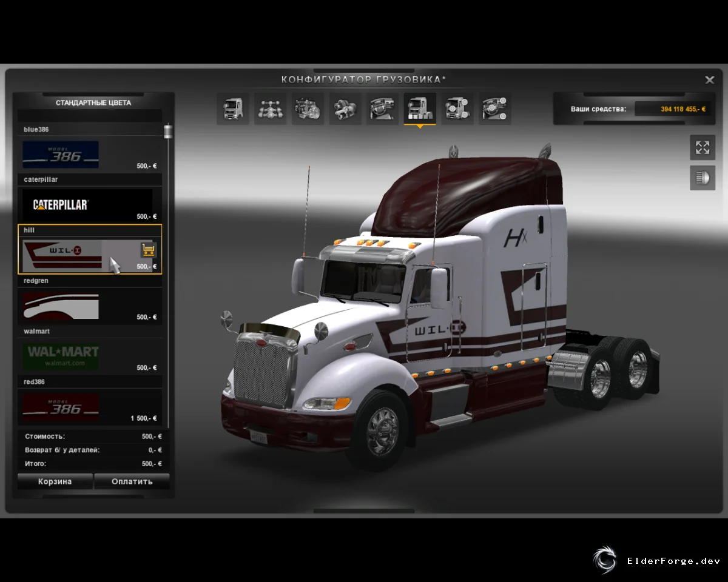728x582 pixels.
Task: Click the 1 500,- € price of red386
Action: coord(144,418)
